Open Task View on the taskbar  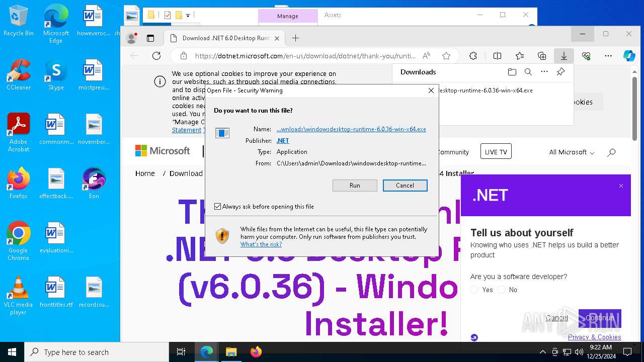coord(181,352)
